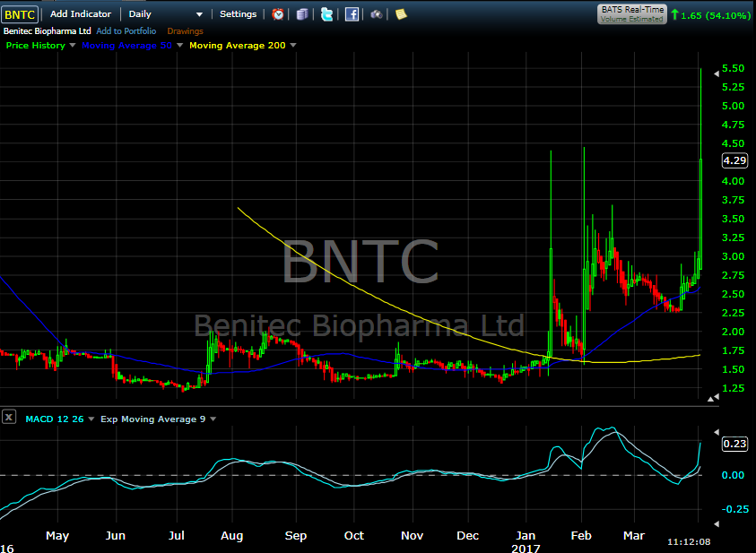This screenshot has width=756, height=553.
Task: Click the BNTC ticker symbol box
Action: 20,14
